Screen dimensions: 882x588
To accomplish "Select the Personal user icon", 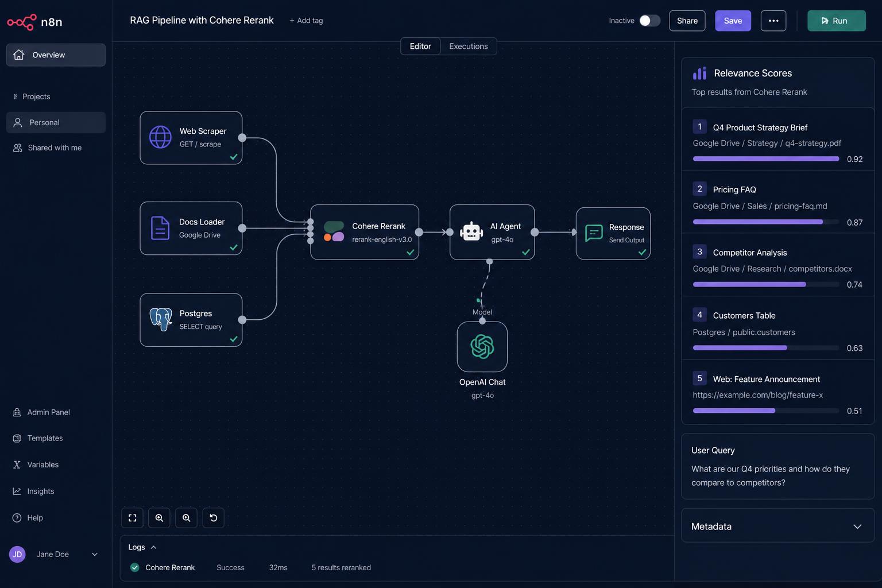I will pos(18,122).
